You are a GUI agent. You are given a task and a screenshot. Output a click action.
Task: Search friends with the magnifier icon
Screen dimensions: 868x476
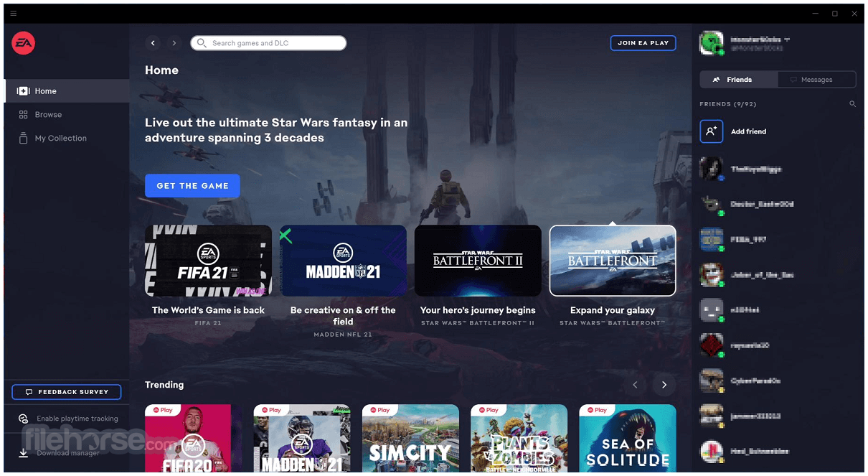point(853,104)
